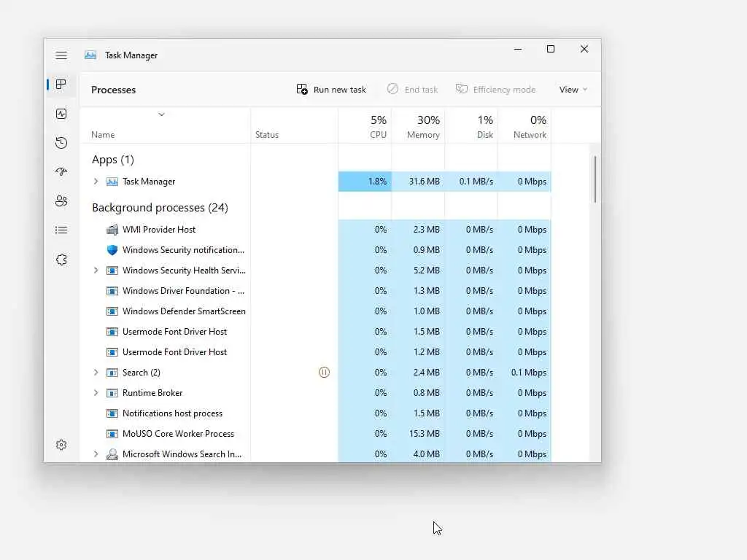747x560 pixels.
Task: Click the vertical scrollbar thumb
Action: 595,179
